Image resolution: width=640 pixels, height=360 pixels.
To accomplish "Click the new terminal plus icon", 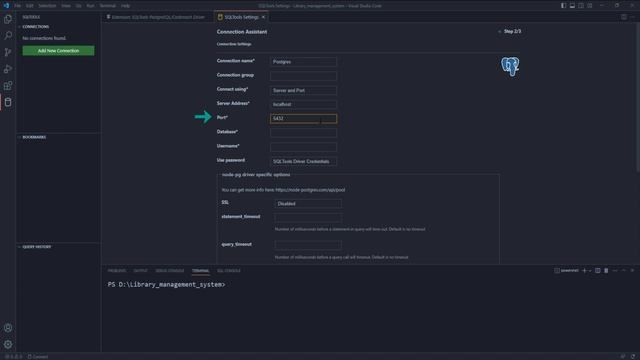I will 584,271.
